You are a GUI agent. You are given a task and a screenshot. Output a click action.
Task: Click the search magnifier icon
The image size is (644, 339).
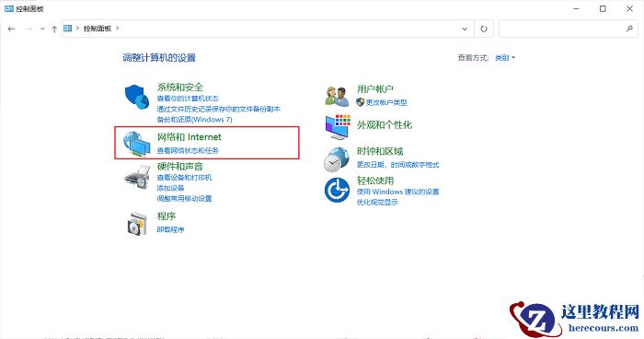coord(629,29)
